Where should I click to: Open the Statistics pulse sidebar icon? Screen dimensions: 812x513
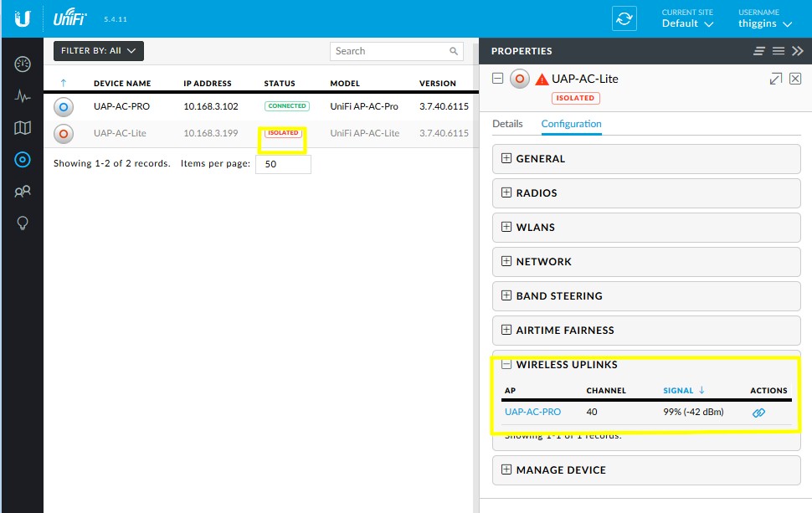tap(23, 96)
